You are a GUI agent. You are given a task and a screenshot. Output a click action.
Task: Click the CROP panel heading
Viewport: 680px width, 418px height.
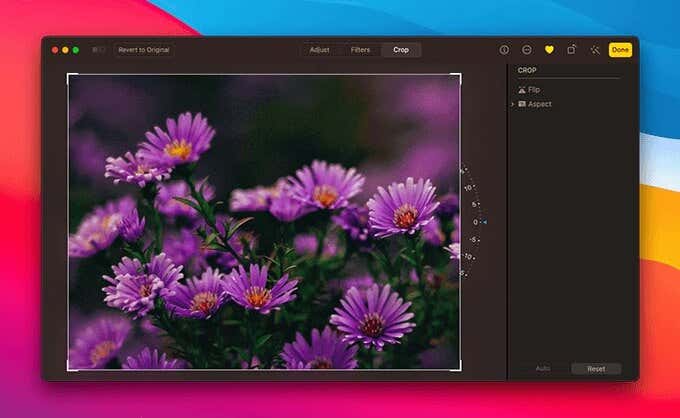coord(527,70)
